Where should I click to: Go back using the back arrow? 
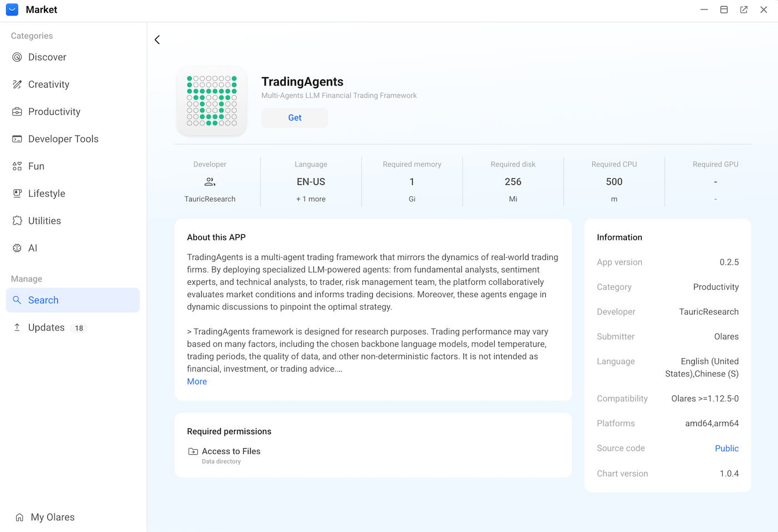(157, 39)
